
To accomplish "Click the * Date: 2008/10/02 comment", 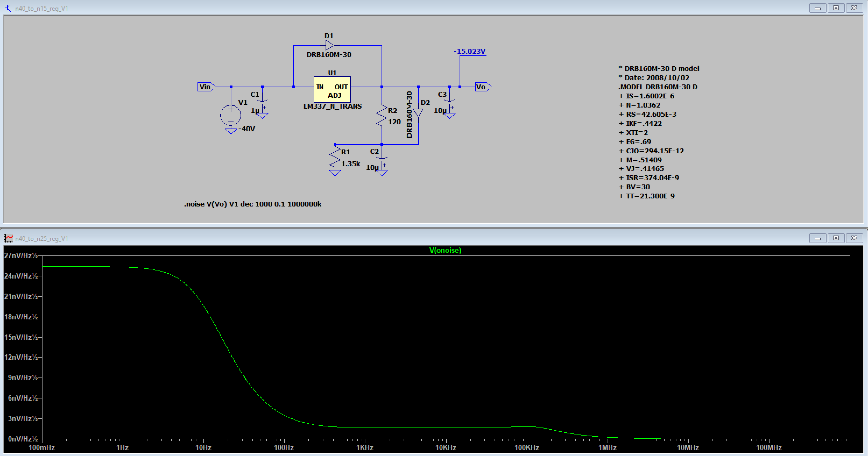I will (654, 78).
